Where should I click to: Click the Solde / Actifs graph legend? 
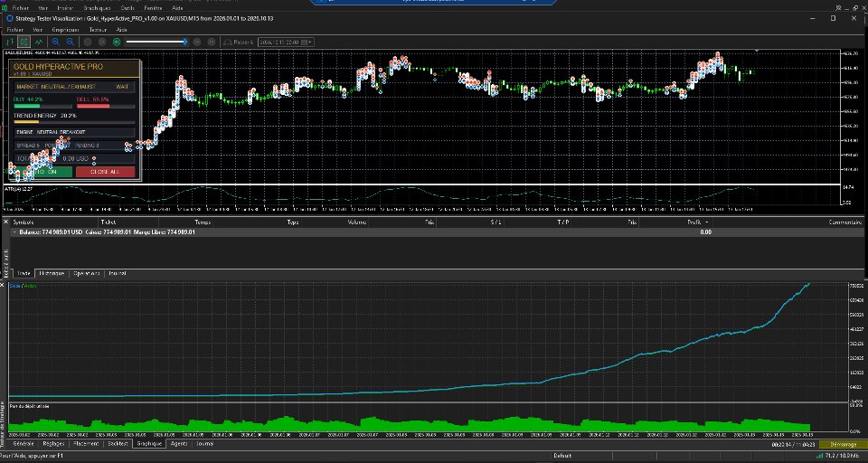pos(23,286)
